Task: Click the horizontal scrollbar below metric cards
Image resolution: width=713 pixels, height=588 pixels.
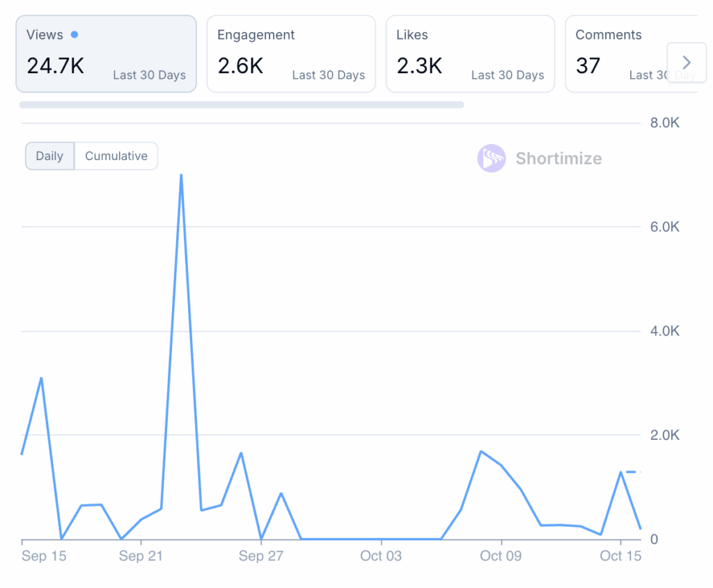Action: [241, 105]
